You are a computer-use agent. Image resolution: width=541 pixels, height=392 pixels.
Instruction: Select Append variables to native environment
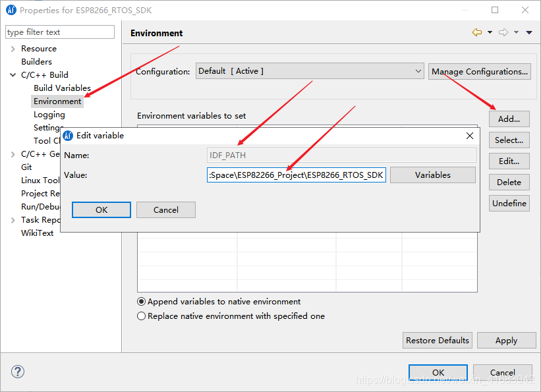point(142,301)
